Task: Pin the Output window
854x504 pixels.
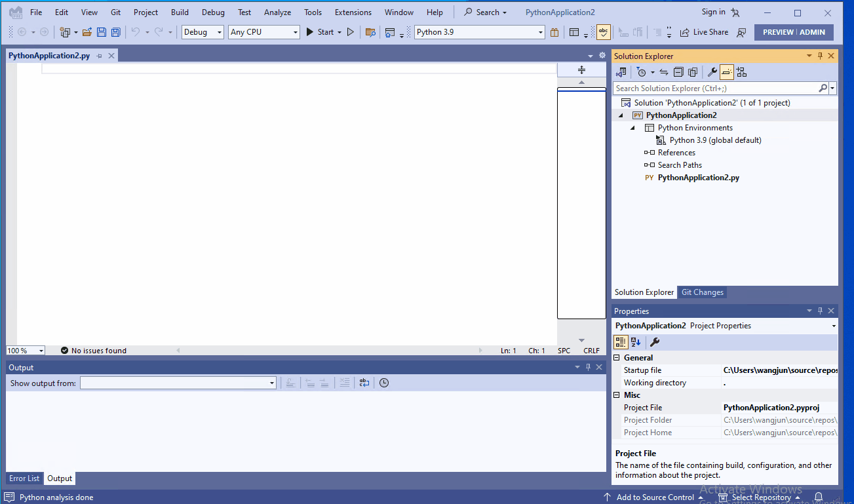Action: [588, 367]
